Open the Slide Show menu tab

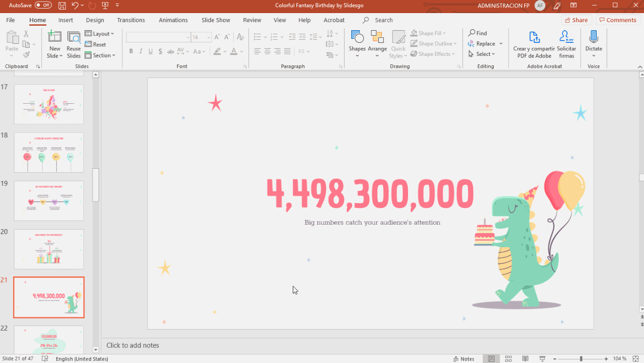[x=215, y=20]
